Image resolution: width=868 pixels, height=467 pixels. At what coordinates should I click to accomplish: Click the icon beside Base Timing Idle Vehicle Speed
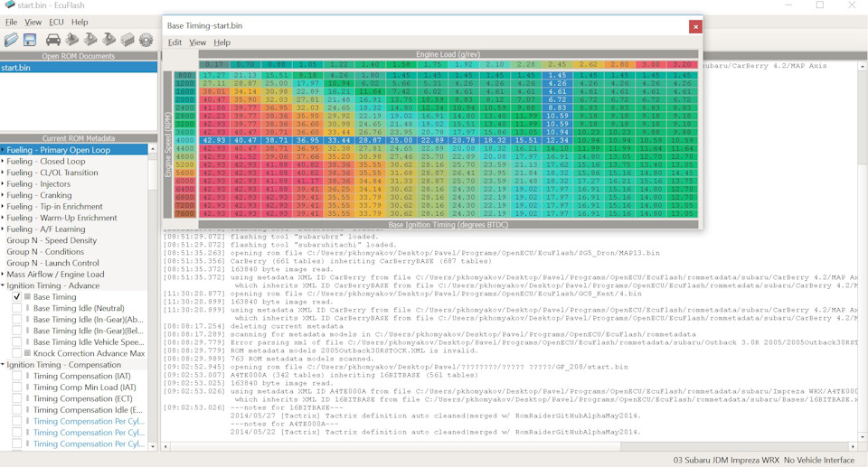point(28,342)
